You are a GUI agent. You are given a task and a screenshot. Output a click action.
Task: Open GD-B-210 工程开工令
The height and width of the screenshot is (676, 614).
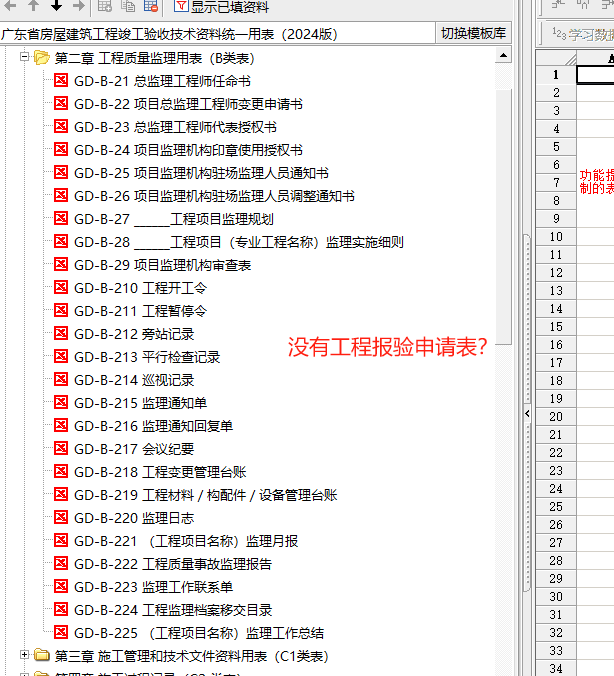(140, 288)
